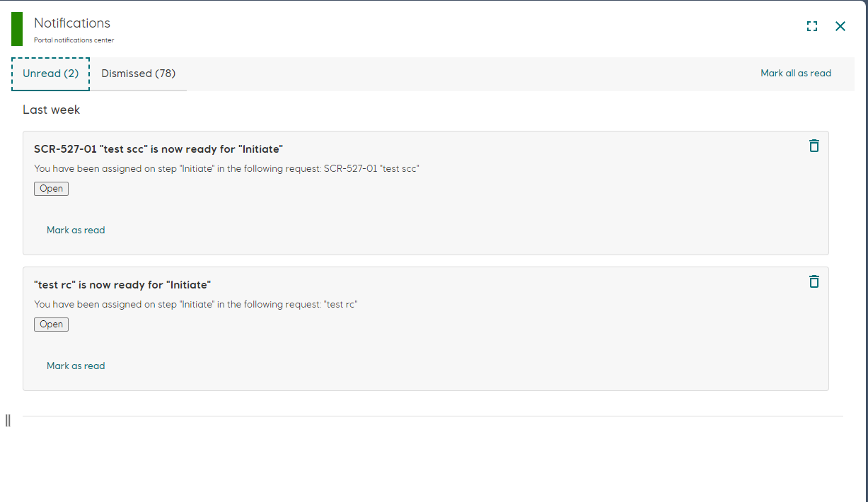The height and width of the screenshot is (502, 868).
Task: Click the "test rc" notification title
Action: 122,284
